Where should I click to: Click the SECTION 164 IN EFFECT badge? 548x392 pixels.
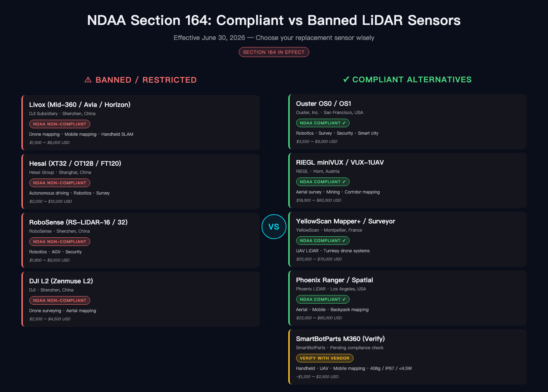coord(274,52)
